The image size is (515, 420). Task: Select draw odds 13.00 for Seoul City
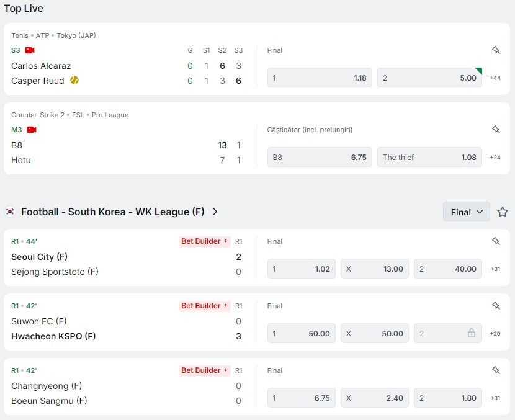point(374,269)
